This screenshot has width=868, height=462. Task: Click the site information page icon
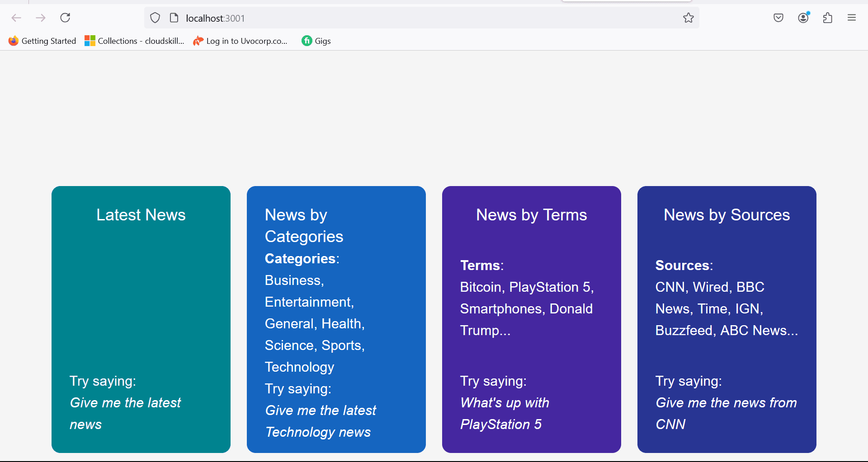pos(174,18)
